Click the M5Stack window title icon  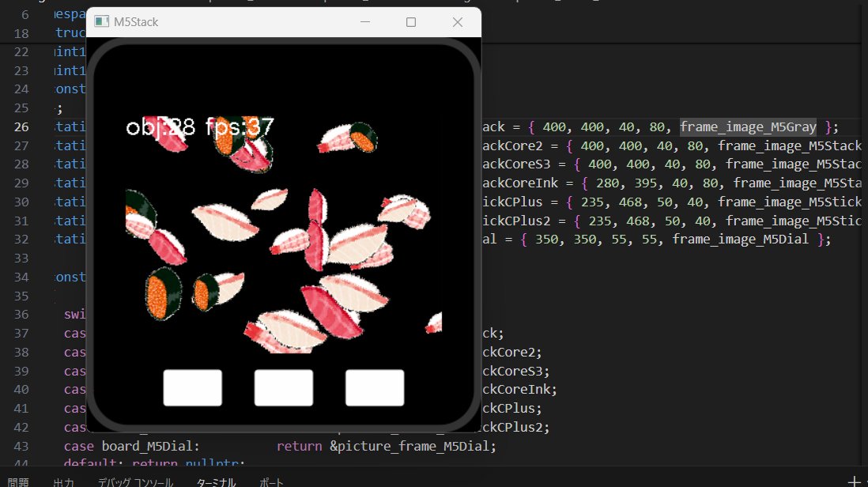pos(101,21)
